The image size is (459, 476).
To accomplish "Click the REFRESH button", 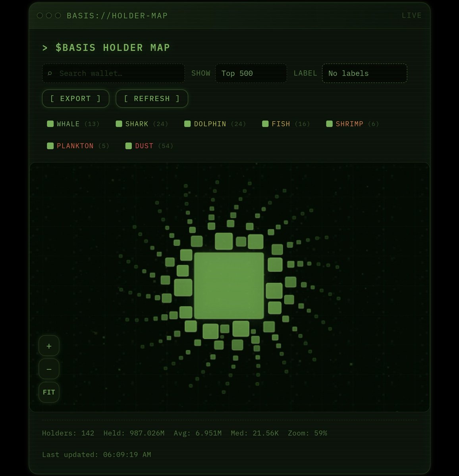I will (152, 98).
